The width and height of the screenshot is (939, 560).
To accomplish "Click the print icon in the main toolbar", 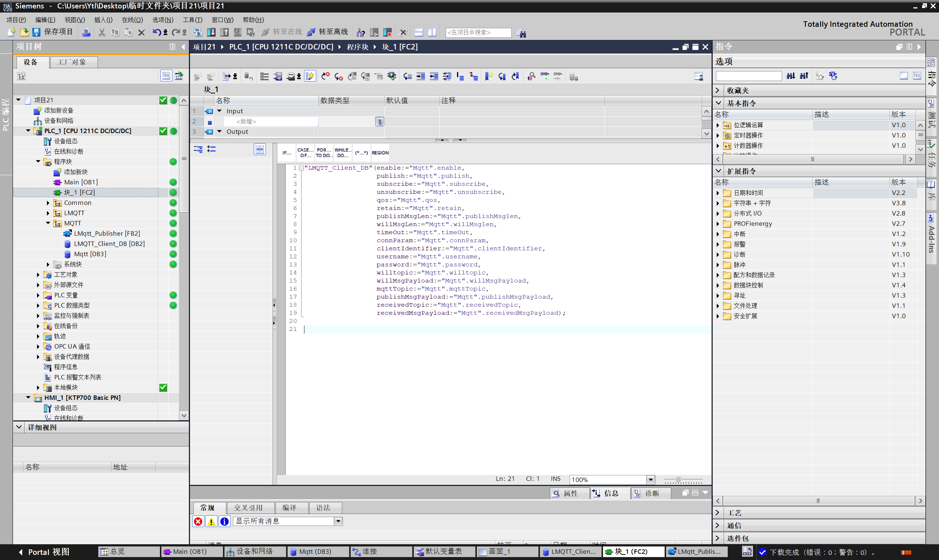I will (x=86, y=33).
